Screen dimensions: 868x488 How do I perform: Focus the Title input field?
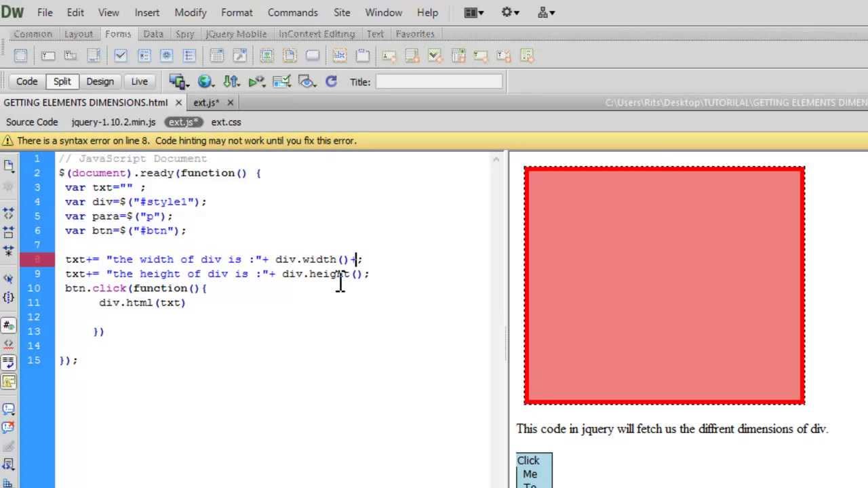(x=439, y=81)
